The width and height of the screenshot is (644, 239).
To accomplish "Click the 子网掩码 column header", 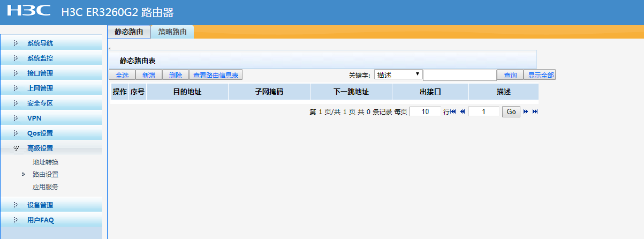I will tap(269, 92).
